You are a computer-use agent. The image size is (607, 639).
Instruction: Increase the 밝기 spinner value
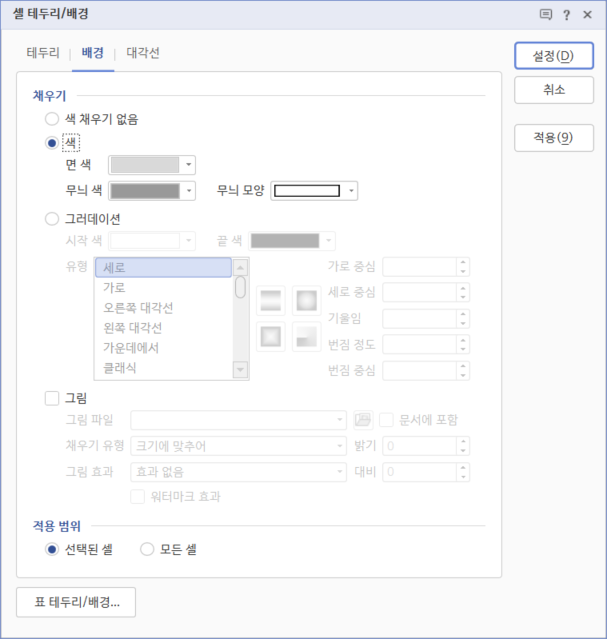[x=463, y=441]
